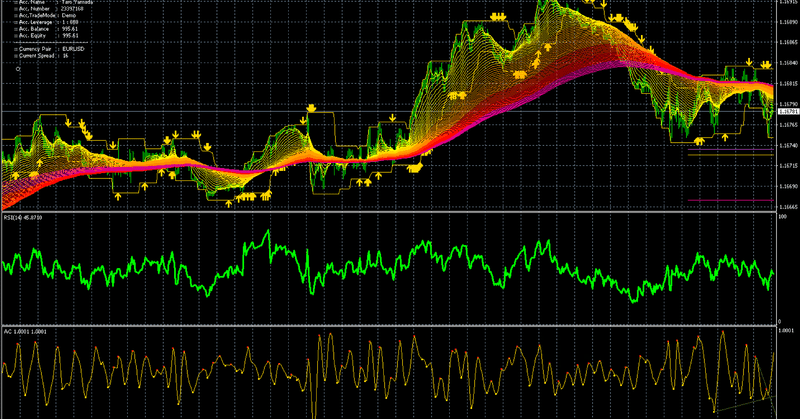Click price scale value 1.16890
800x419 pixels.
coord(789,22)
